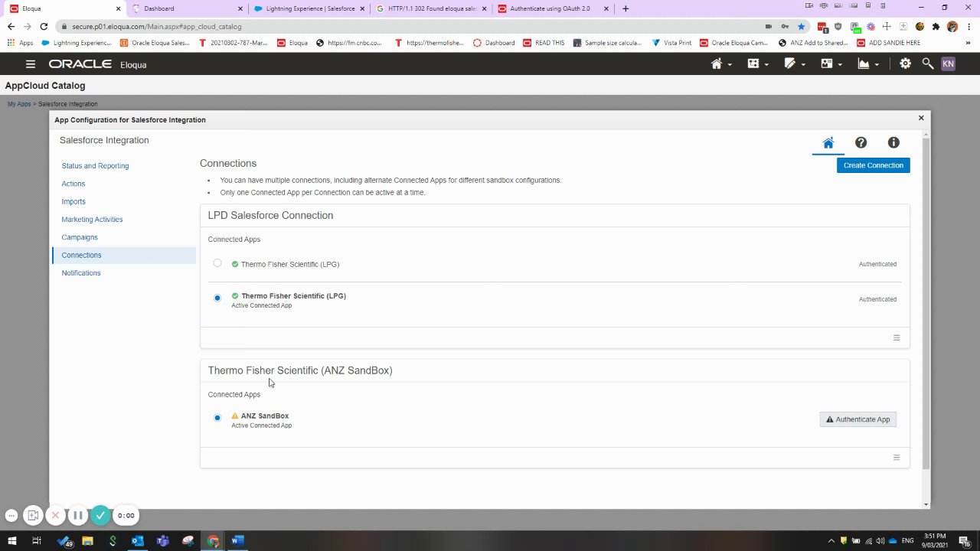Open recorder options three-dot button
The height and width of the screenshot is (551, 980).
point(11,516)
